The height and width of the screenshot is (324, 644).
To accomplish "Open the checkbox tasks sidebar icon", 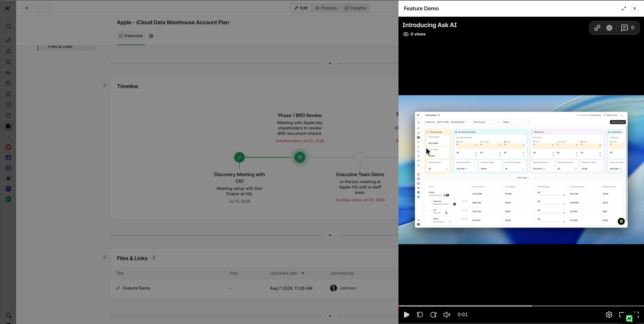I will [8, 105].
